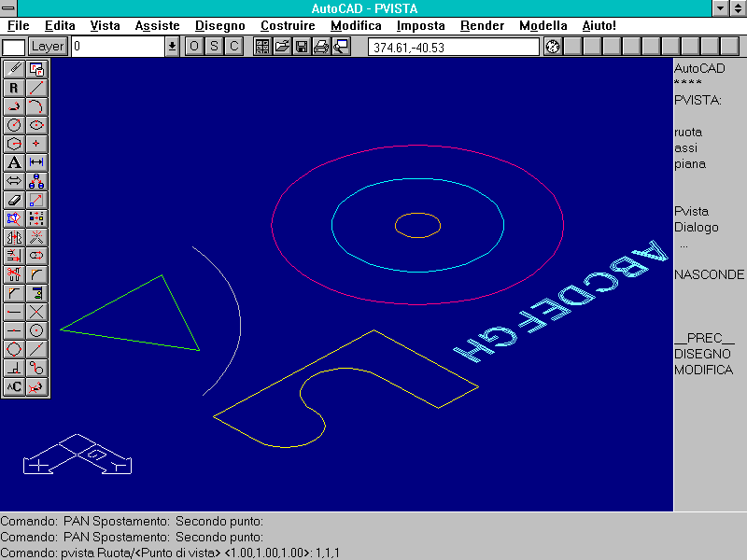This screenshot has width=747, height=560.
Task: Click DISEGNO in the side menu
Action: tap(702, 354)
